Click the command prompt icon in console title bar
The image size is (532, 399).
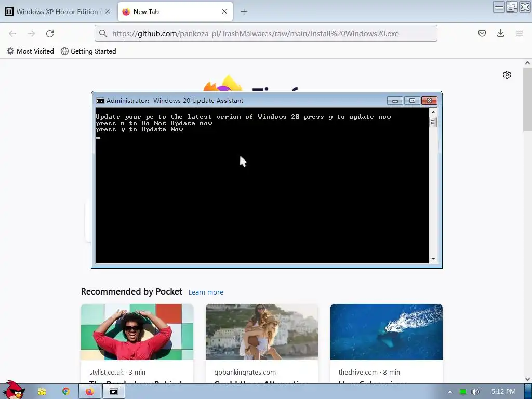pos(100,101)
